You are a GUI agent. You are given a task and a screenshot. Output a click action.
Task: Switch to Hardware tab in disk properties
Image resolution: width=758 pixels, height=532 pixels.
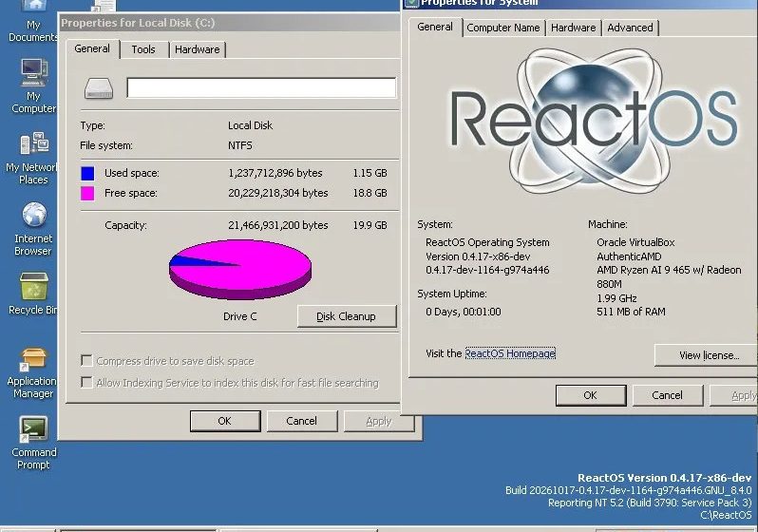coord(198,49)
